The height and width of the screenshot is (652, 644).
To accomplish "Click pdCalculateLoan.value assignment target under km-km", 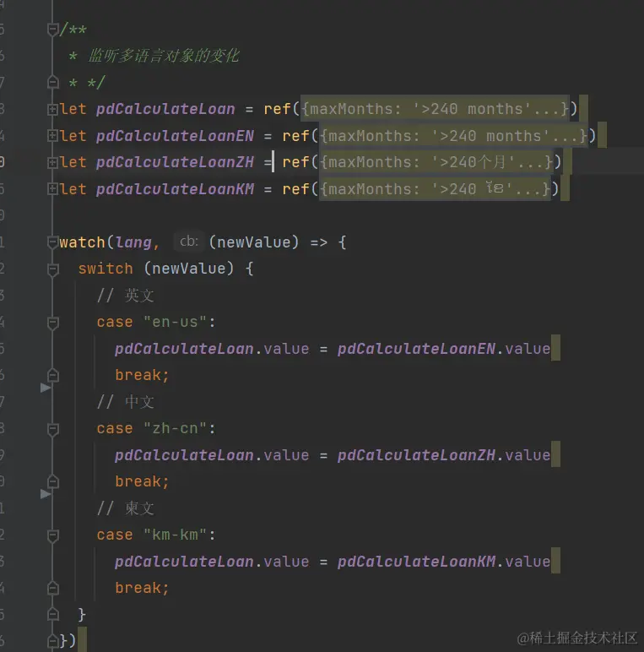I will pyautogui.click(x=212, y=562).
